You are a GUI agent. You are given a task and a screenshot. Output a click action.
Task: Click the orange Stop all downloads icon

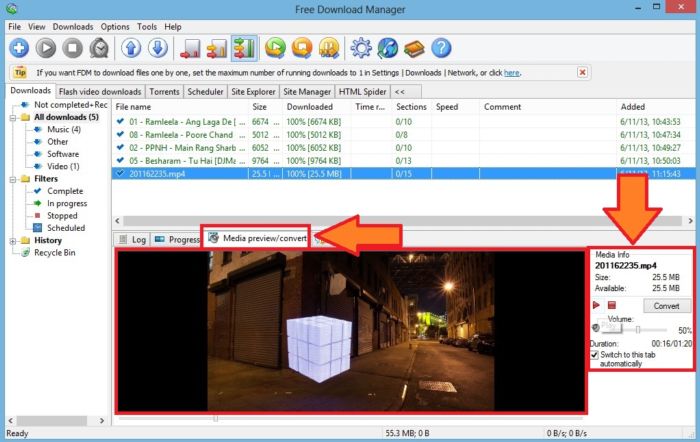(302, 48)
